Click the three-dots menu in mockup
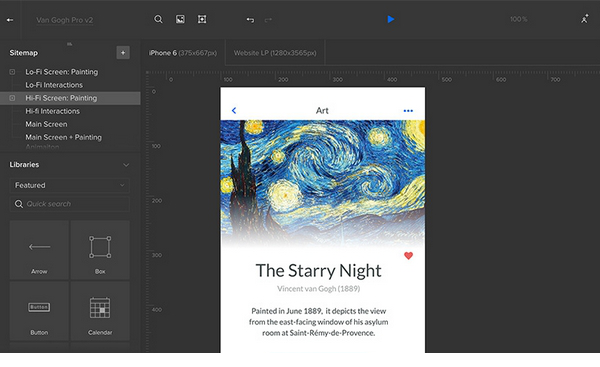 click(x=408, y=111)
